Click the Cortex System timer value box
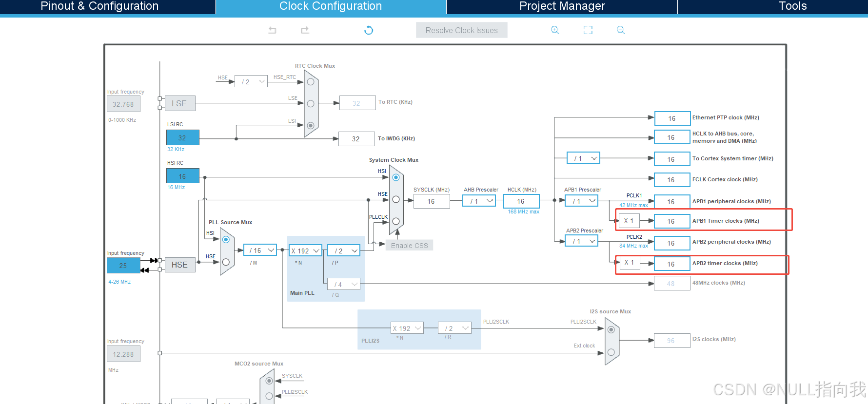Screen dimensions: 868x404 (x=672, y=159)
